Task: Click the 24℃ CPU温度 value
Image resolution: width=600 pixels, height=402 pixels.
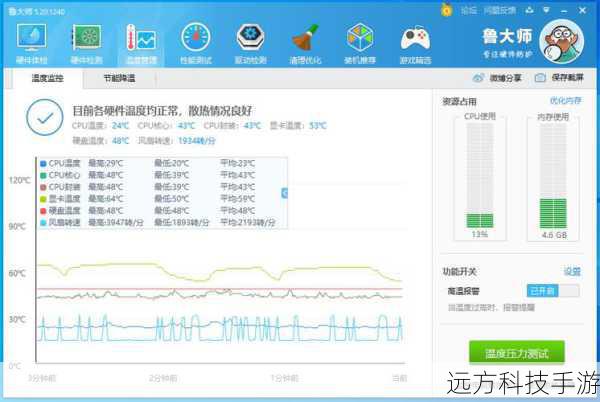Action: [120, 125]
